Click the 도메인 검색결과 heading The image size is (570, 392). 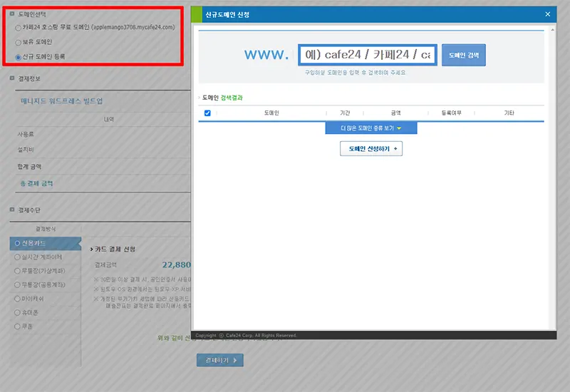(222, 98)
